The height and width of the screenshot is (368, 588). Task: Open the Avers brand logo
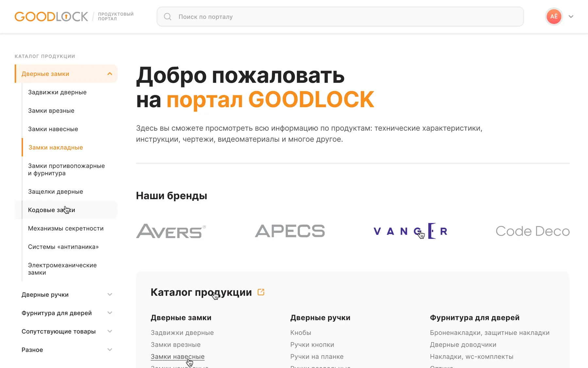coord(171,231)
